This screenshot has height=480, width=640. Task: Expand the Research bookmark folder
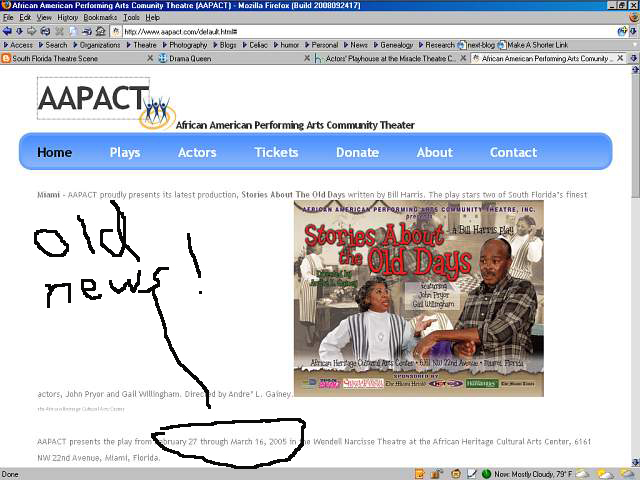[x=437, y=45]
